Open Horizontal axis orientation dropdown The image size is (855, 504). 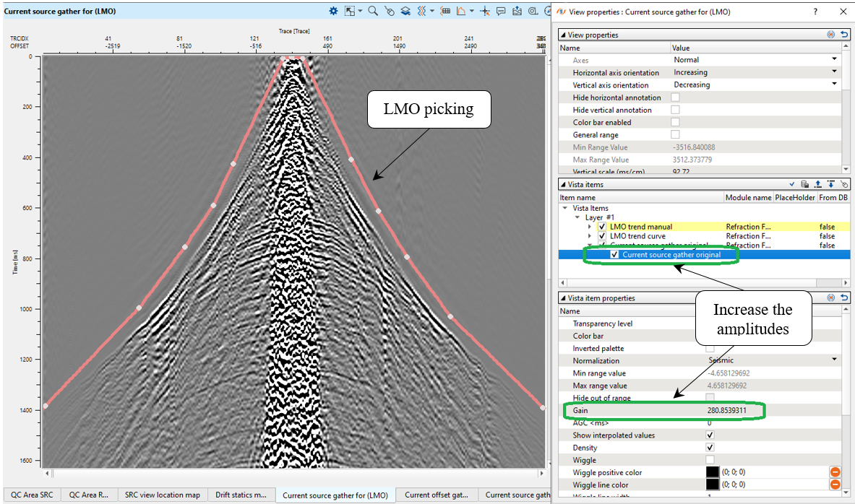tap(834, 72)
